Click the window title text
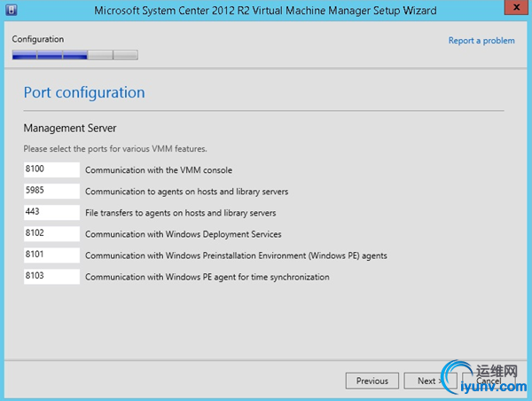Image resolution: width=532 pixels, height=401 pixels. click(x=265, y=11)
